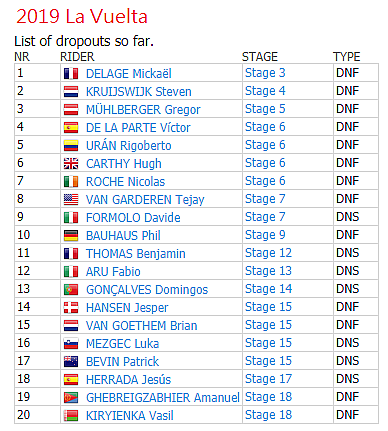Open rider link KRUIJSWIJK Steven
The height and width of the screenshot is (431, 388).
(x=139, y=92)
